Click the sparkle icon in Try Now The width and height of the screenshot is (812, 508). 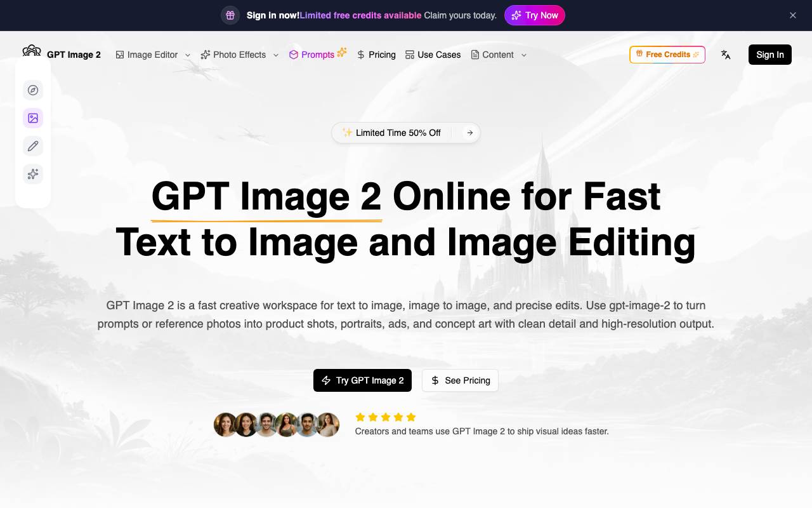pos(517,15)
